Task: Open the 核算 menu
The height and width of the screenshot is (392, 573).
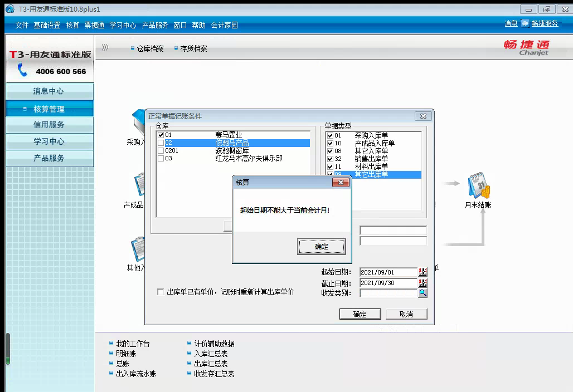Action: pyautogui.click(x=72, y=25)
